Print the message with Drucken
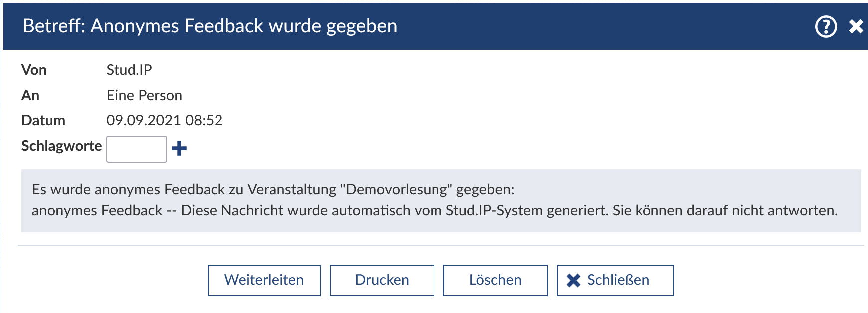The height and width of the screenshot is (313, 868). [382, 280]
